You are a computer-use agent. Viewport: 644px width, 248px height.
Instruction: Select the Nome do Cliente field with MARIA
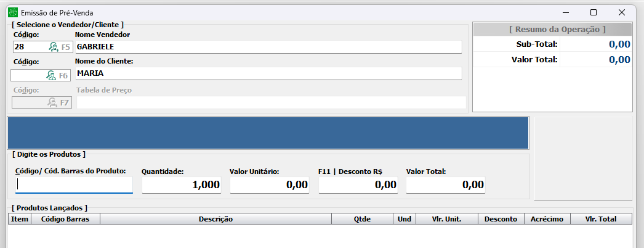click(268, 73)
